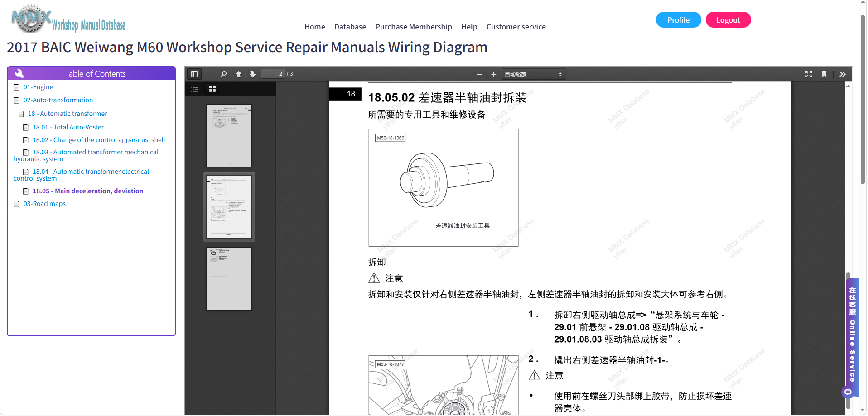This screenshot has width=868, height=416.
Task: Click the document icon beside 02-Auto-transformation
Action: click(17, 100)
